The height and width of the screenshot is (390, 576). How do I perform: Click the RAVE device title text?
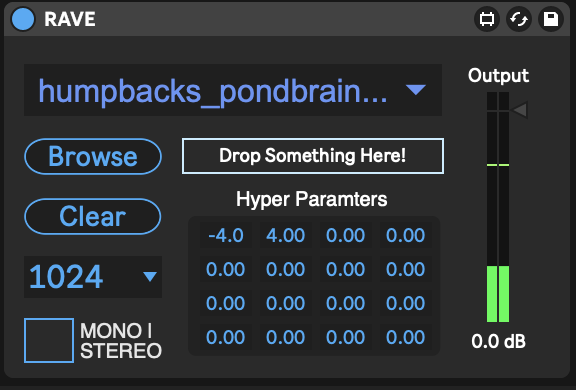pos(70,19)
